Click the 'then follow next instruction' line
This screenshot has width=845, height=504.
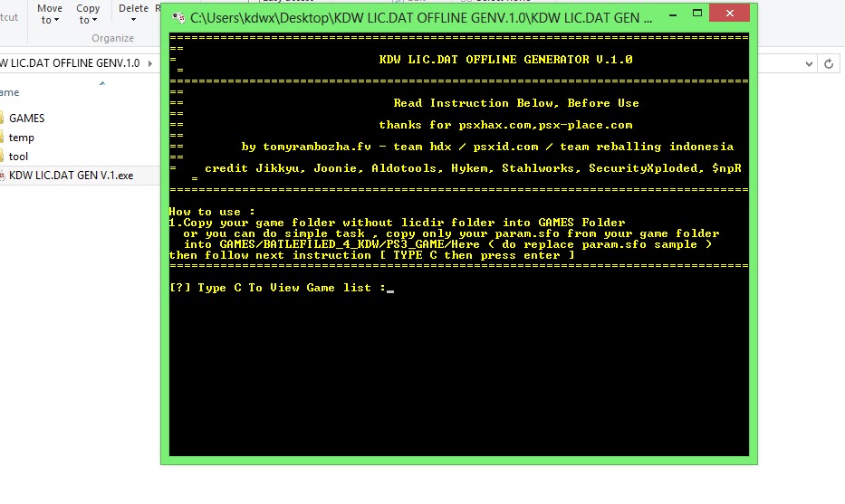coord(372,255)
